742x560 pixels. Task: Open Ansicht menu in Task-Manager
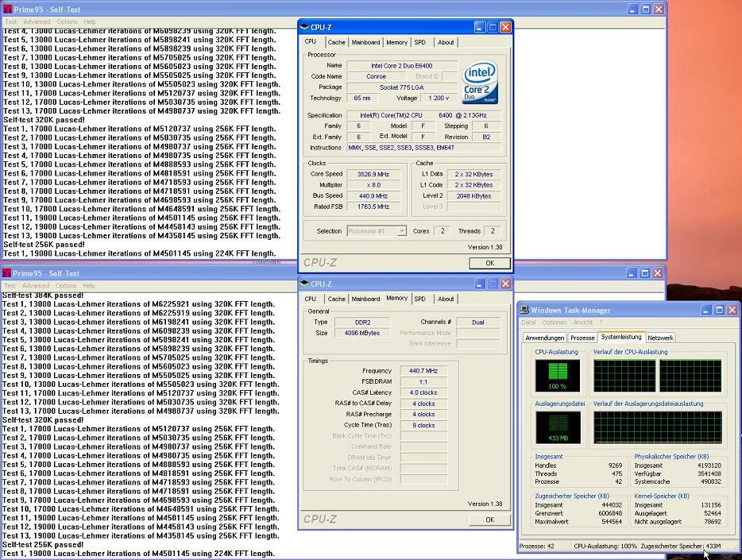coord(583,322)
